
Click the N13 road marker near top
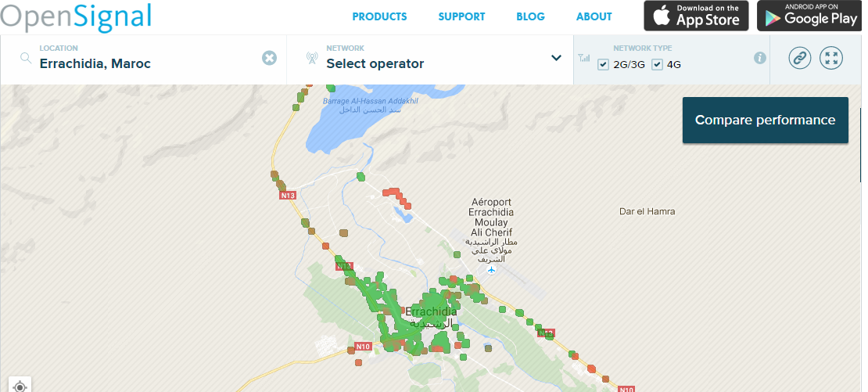pyautogui.click(x=288, y=195)
